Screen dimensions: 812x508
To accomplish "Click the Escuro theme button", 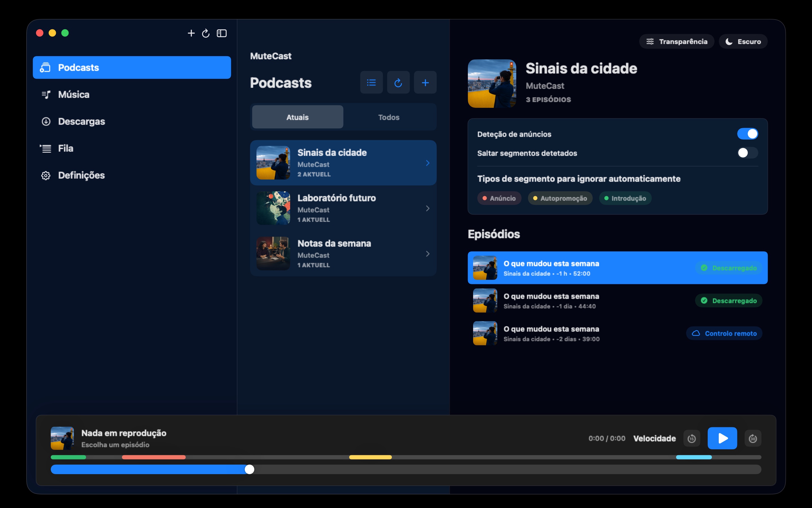I will 743,41.
